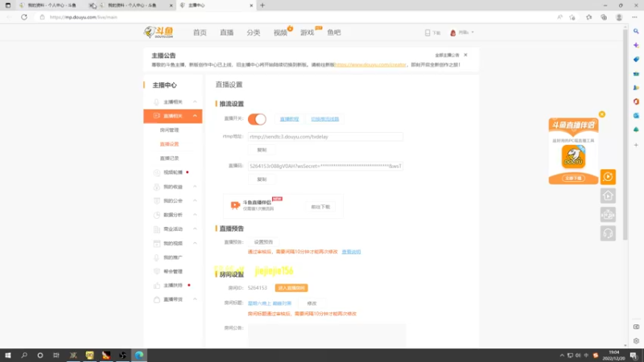Expand the 我的收益 sidebar section
The width and height of the screenshot is (644, 362).
coord(195,187)
